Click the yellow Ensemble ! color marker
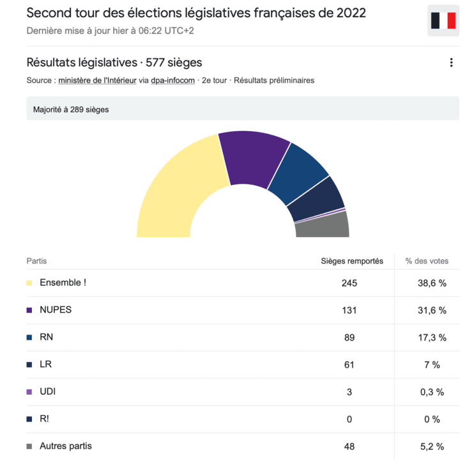This screenshot has height=463, width=476. [29, 283]
